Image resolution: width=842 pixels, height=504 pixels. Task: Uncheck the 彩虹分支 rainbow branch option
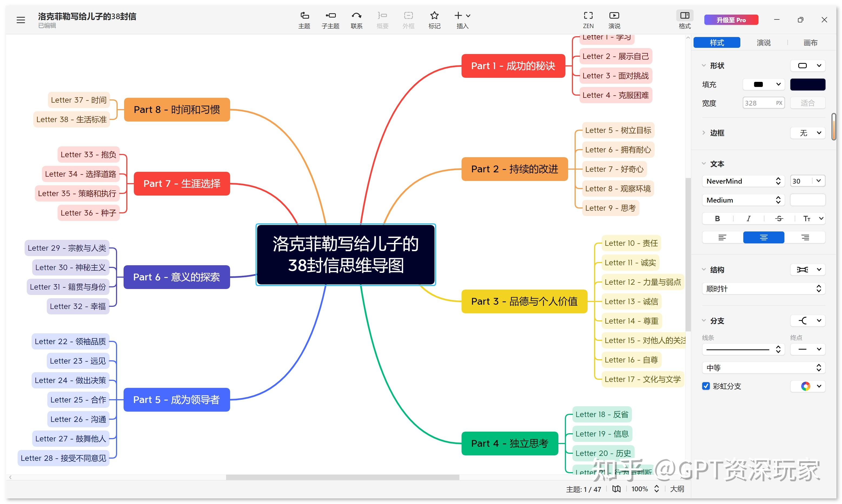pos(706,386)
